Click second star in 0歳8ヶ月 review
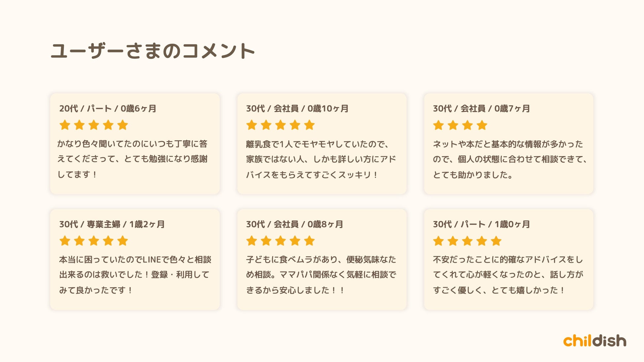Viewport: 644px width, 362px height. pyautogui.click(x=266, y=241)
